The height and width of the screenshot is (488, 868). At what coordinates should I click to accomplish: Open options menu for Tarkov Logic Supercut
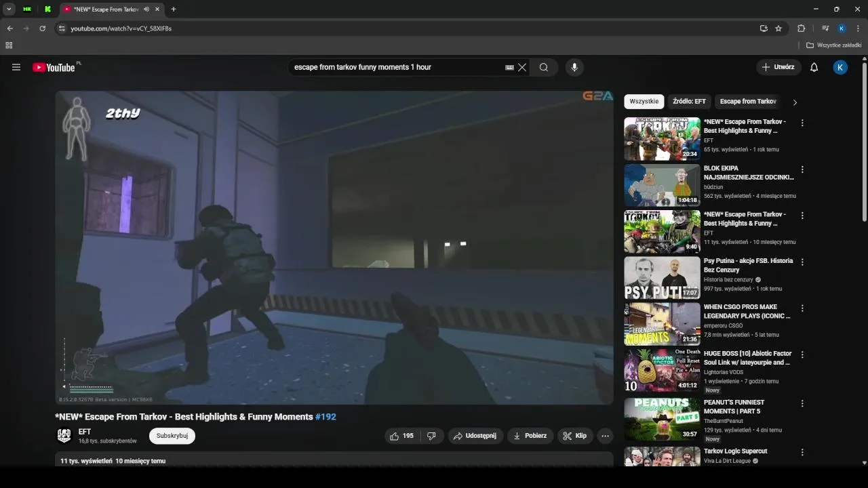pos(802,452)
